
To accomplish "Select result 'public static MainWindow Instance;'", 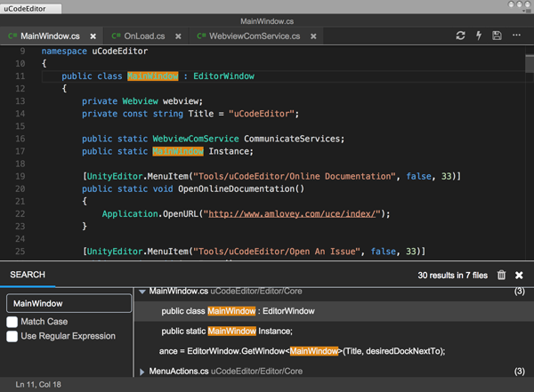I will click(335, 331).
